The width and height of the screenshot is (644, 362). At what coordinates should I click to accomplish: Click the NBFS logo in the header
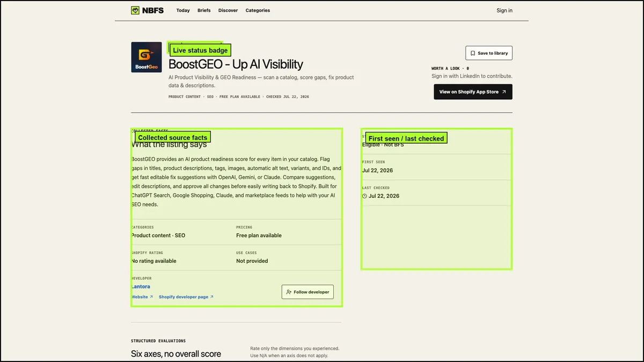(148, 10)
